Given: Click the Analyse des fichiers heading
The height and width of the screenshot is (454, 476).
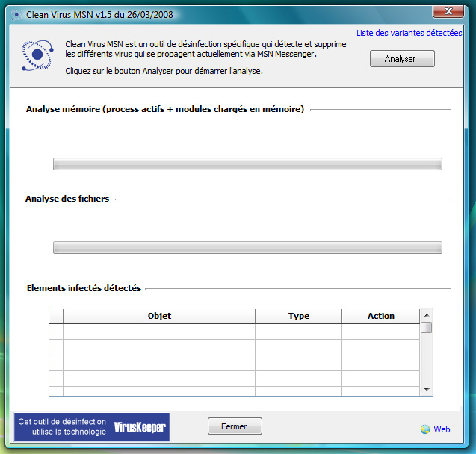Looking at the screenshot, I should click(x=67, y=199).
